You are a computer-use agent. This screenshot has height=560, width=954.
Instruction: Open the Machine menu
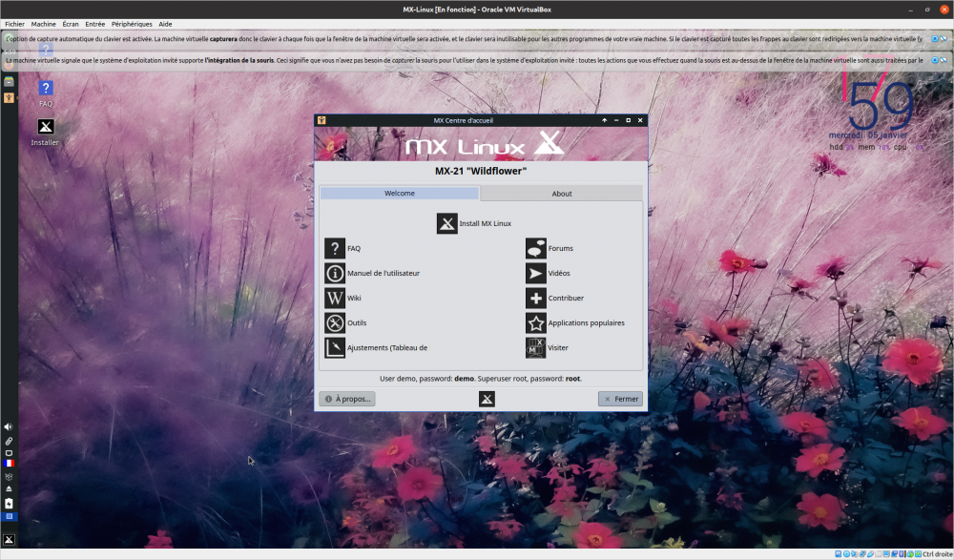coord(43,25)
